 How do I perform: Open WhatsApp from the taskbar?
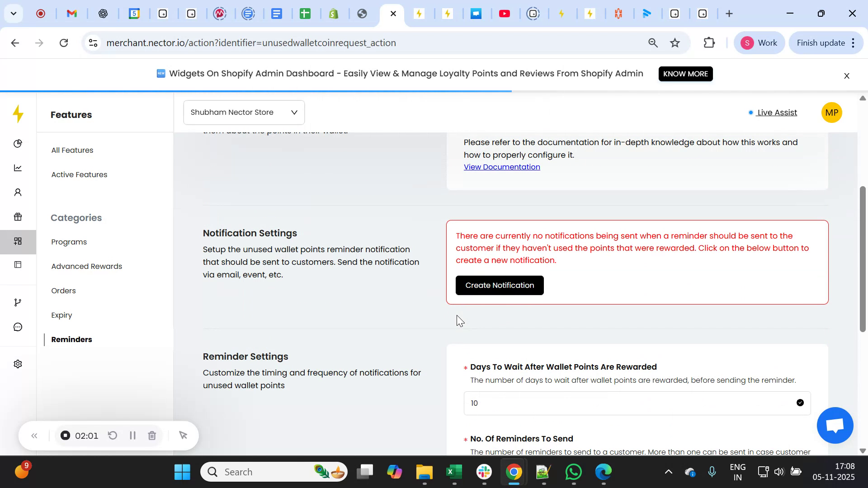[573, 471]
